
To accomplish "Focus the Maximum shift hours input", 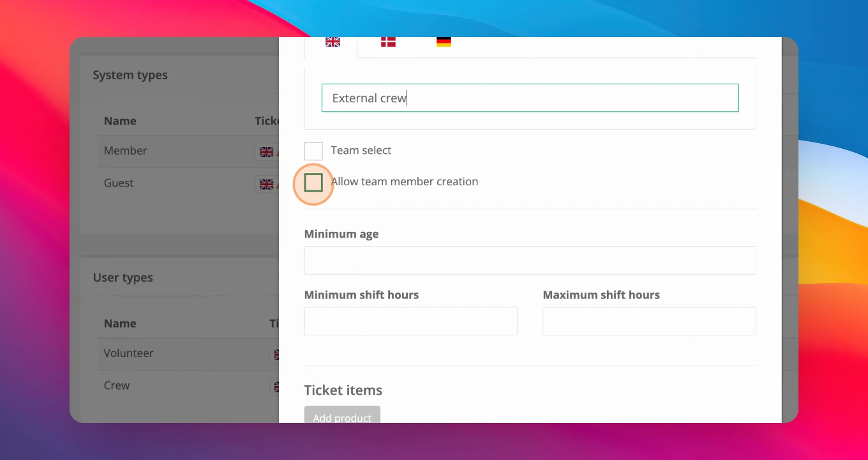I will pos(649,321).
